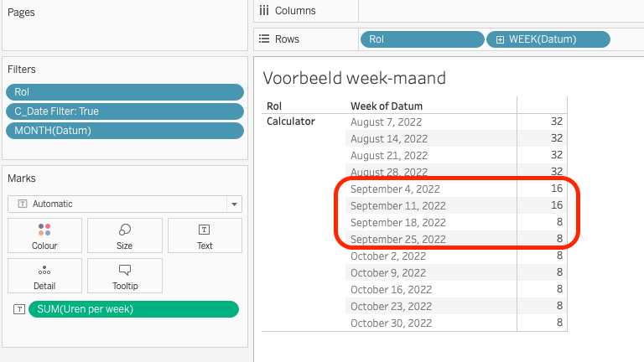Click the Week of Datum column header
644x362 pixels.
[387, 106]
